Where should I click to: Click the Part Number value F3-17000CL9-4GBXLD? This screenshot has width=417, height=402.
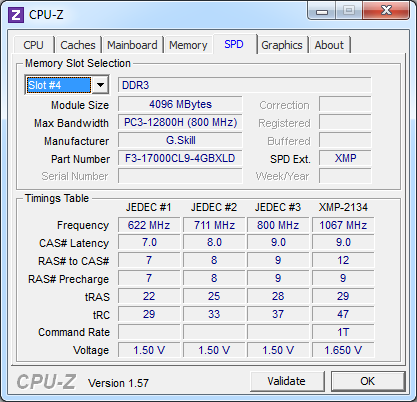[180, 158]
